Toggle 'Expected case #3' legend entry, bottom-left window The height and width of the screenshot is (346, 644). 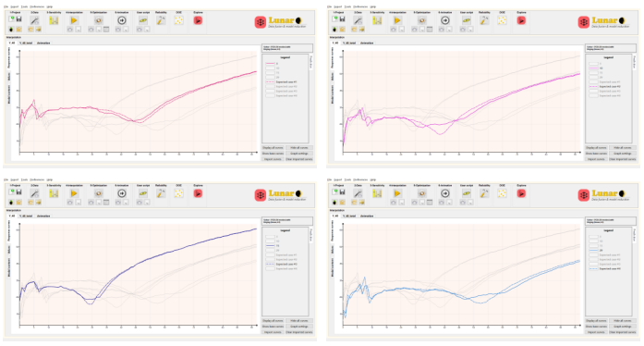tap(286, 265)
